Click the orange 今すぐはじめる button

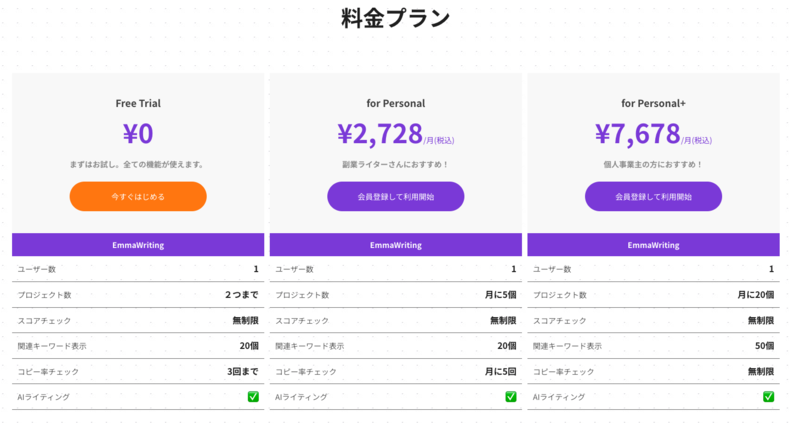point(138,197)
